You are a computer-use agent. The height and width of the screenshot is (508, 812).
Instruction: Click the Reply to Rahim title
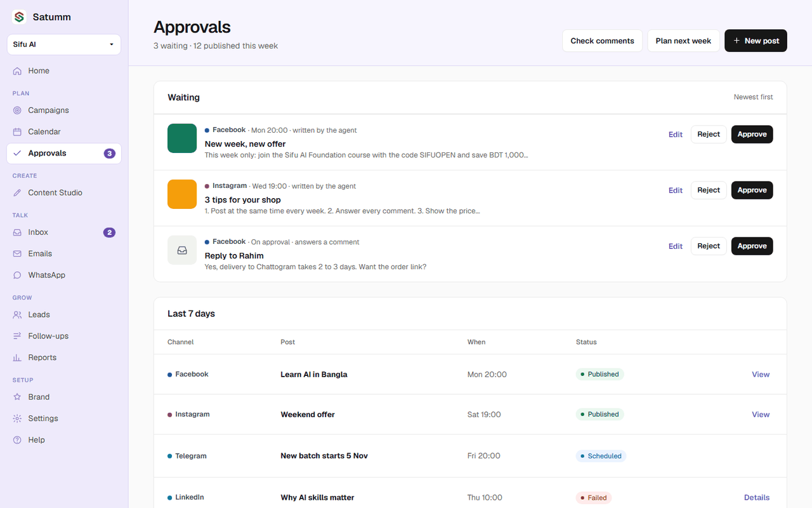point(234,256)
